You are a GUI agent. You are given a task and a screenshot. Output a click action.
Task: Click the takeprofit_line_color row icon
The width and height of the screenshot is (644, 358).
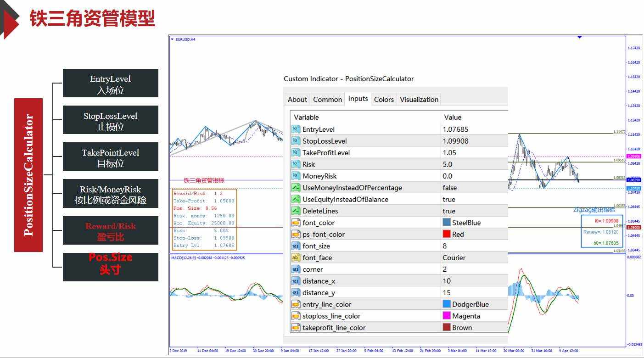pyautogui.click(x=296, y=328)
